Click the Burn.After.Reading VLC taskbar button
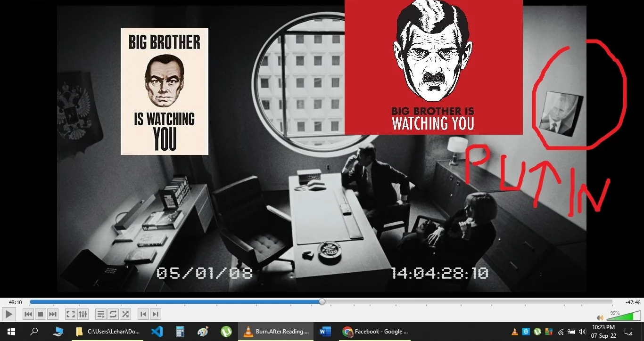The width and height of the screenshot is (644, 341). pos(276,332)
